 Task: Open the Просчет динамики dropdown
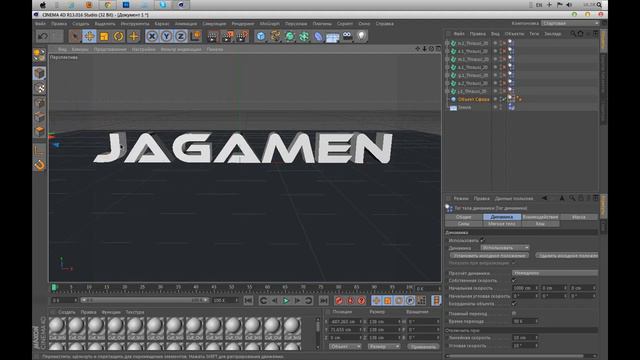(555, 273)
